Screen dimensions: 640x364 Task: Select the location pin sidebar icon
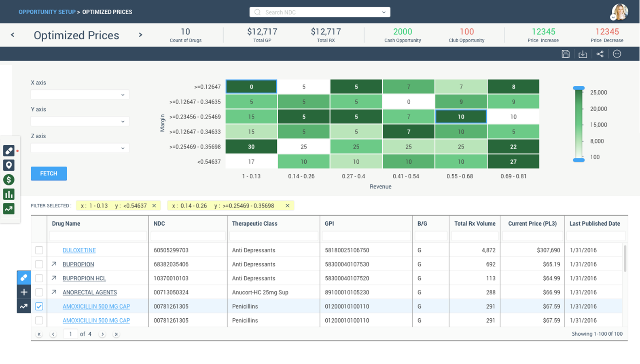click(x=8, y=165)
